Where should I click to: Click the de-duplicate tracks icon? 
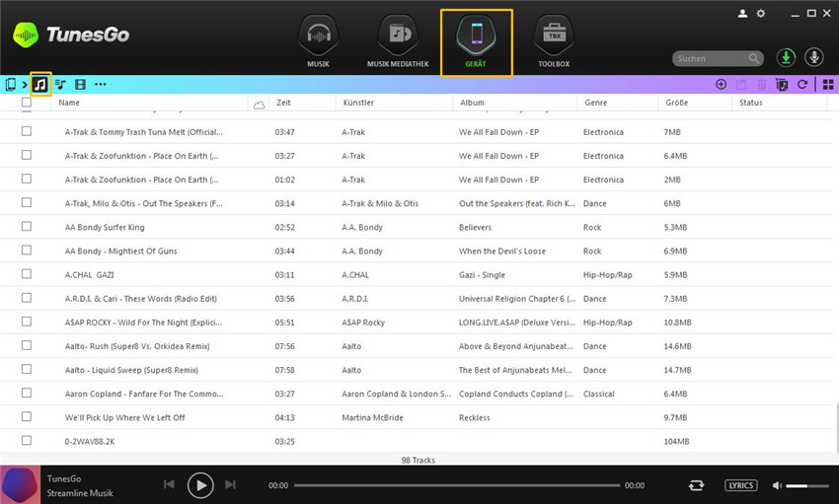[x=782, y=85]
